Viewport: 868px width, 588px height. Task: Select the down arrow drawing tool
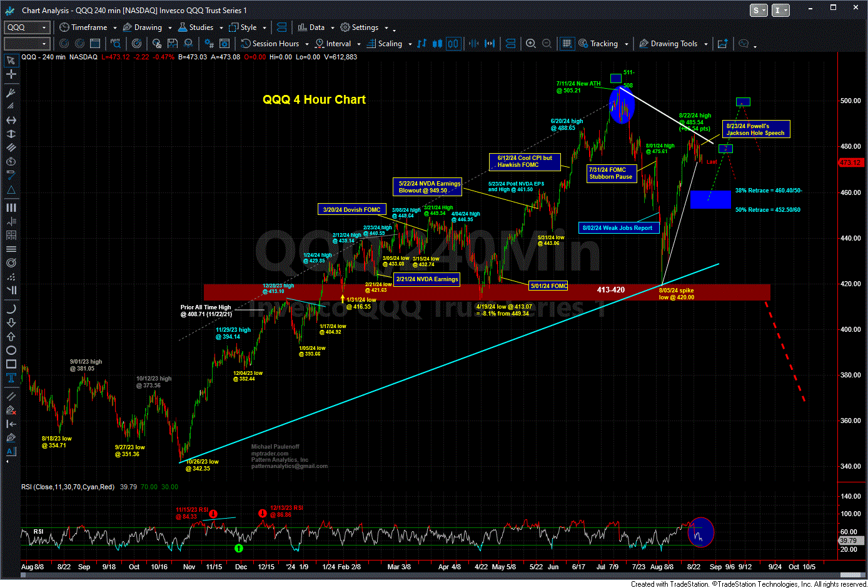(11, 322)
